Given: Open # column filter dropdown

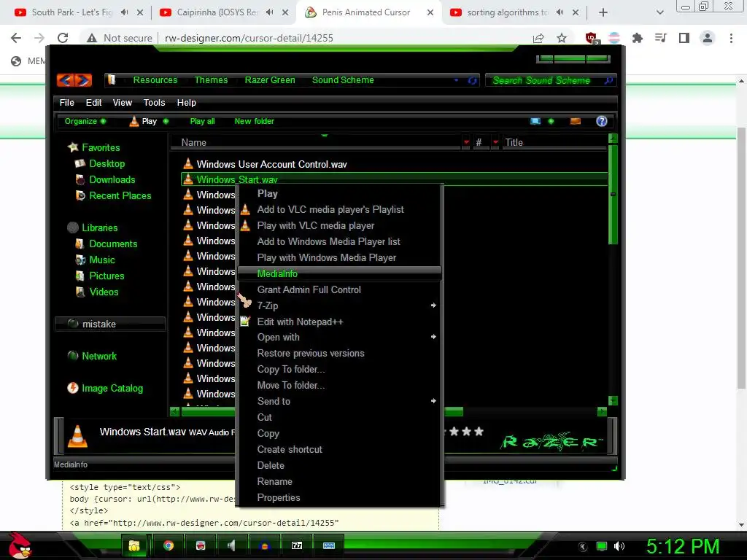Looking at the screenshot, I should (495, 142).
